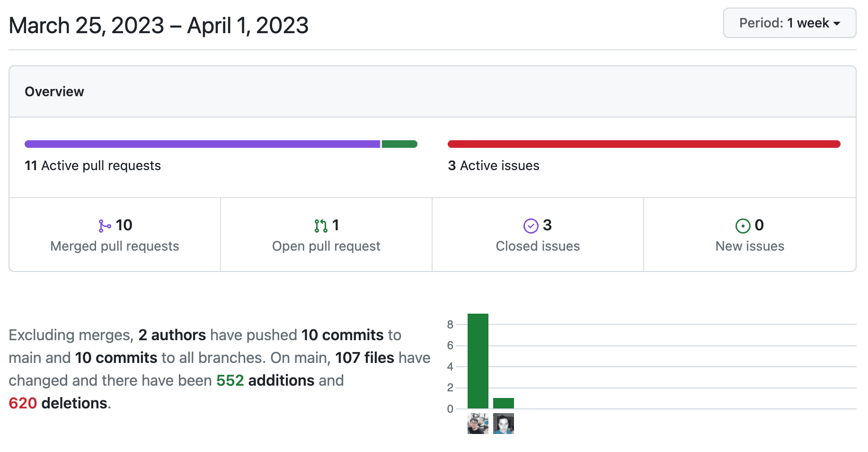This screenshot has width=868, height=452.
Task: Open the Period: 1 week dropdown
Action: coord(789,23)
